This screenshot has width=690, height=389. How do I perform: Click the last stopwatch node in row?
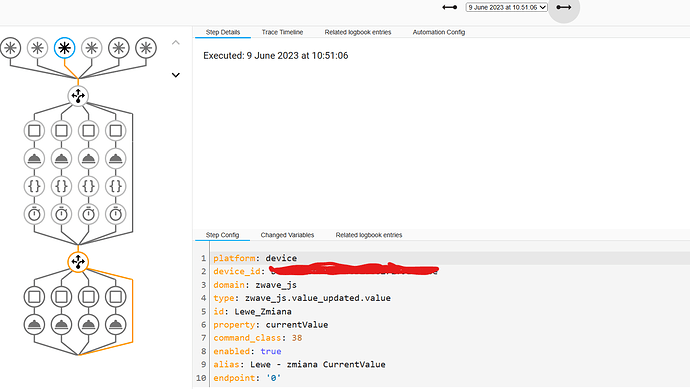point(116,214)
